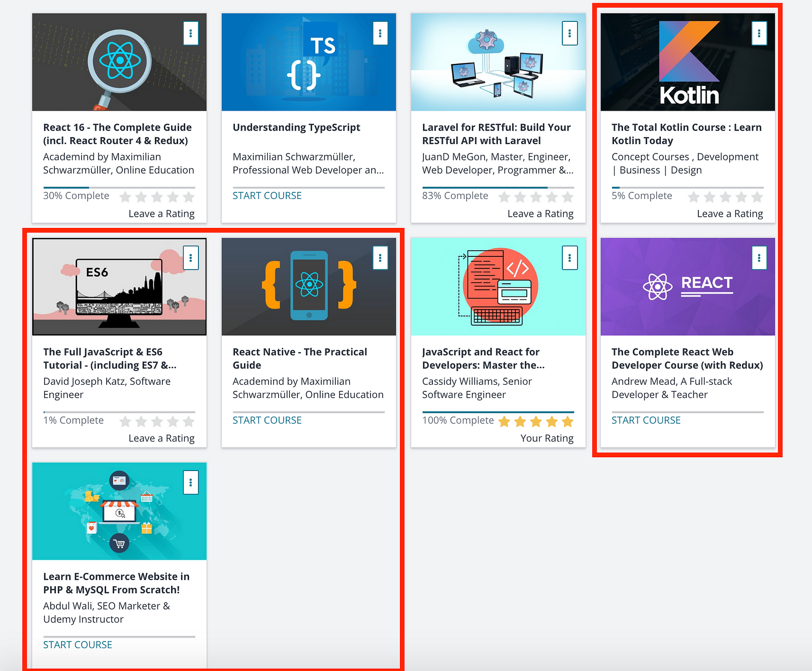Open title The Total Kotlin Course
Viewport: 812px width, 671px height.
click(687, 134)
